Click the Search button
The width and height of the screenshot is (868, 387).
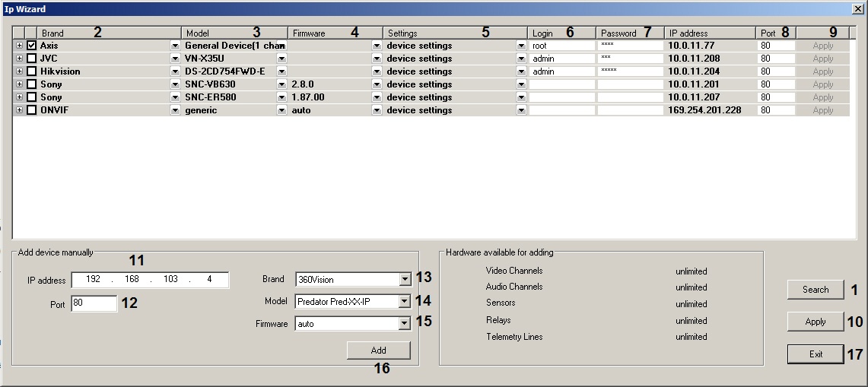click(x=815, y=290)
